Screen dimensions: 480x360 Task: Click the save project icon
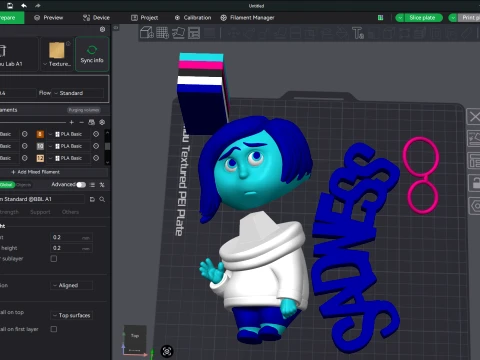coord(10,6)
